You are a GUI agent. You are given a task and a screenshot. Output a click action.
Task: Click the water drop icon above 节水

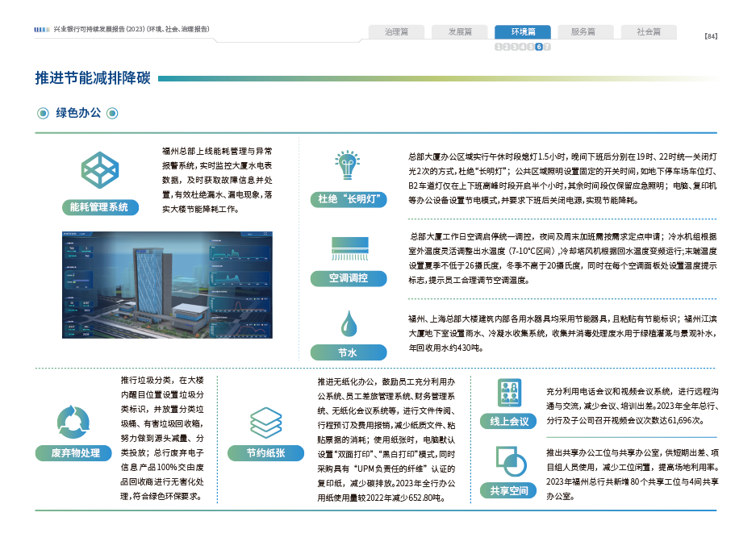[349, 323]
